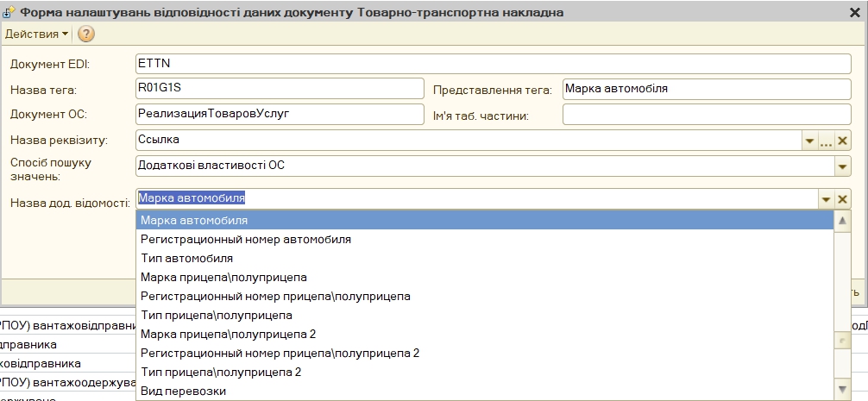The height and width of the screenshot is (401, 868).
Task: Click the Представлення тега field
Action: point(707,89)
